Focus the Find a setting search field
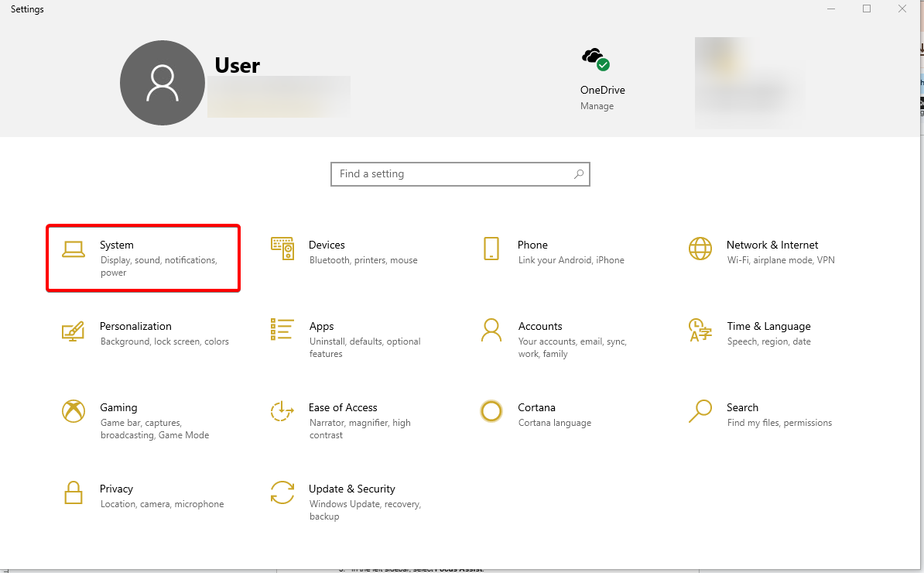The width and height of the screenshot is (924, 573). [460, 174]
